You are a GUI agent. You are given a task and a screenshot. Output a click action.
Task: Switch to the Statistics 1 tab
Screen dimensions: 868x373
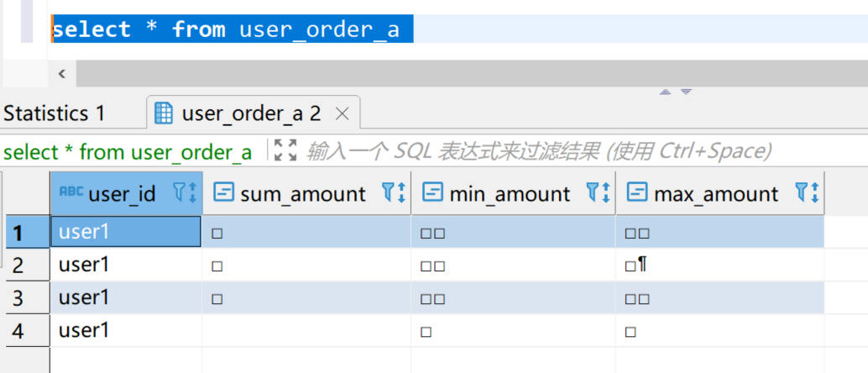[x=55, y=113]
